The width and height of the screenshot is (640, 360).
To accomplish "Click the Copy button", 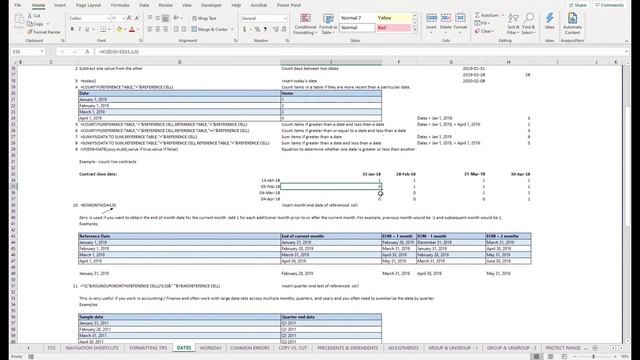I will pos(36,24).
